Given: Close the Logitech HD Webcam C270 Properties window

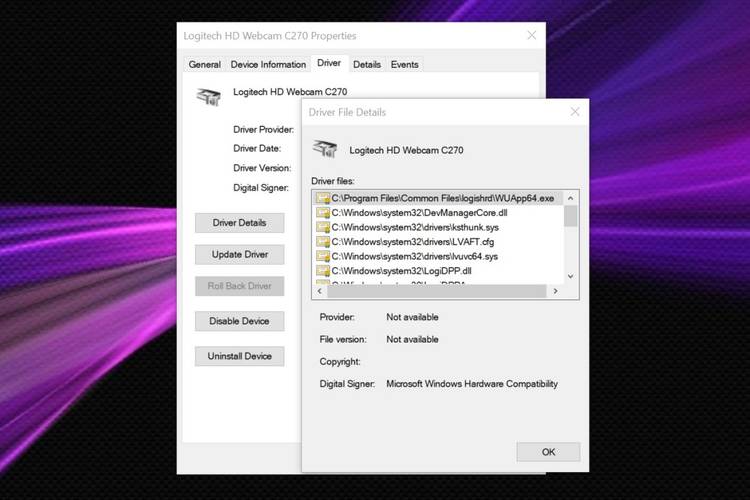Looking at the screenshot, I should [531, 35].
